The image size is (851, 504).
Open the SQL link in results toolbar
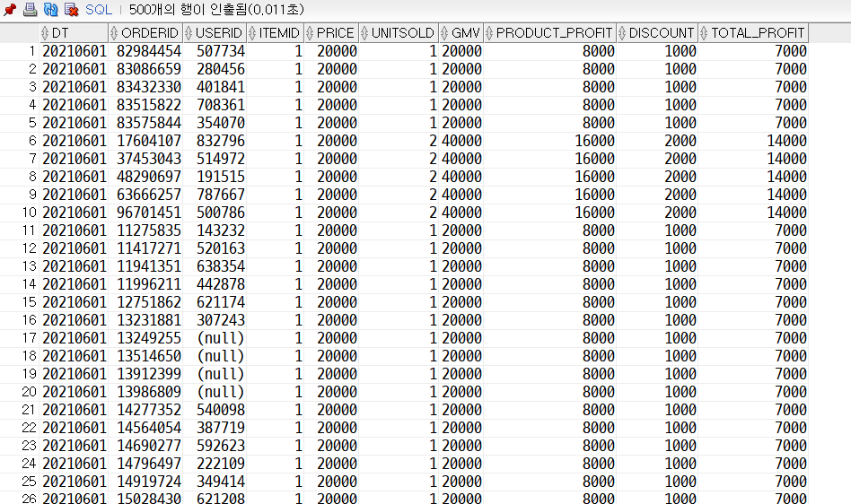point(99,9)
